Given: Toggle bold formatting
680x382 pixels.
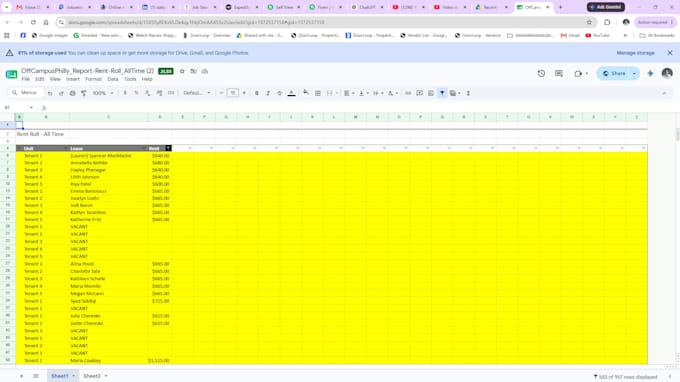Looking at the screenshot, I should 257,93.
